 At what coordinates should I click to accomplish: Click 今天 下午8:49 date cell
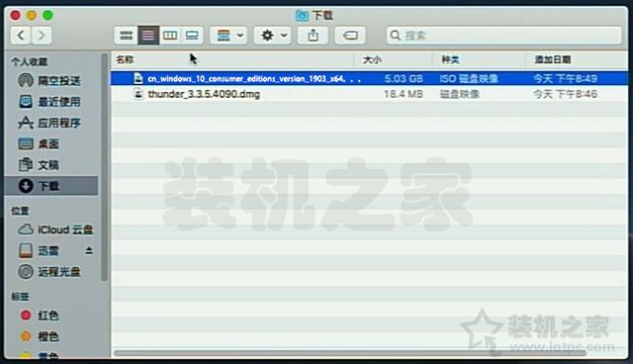pyautogui.click(x=565, y=78)
